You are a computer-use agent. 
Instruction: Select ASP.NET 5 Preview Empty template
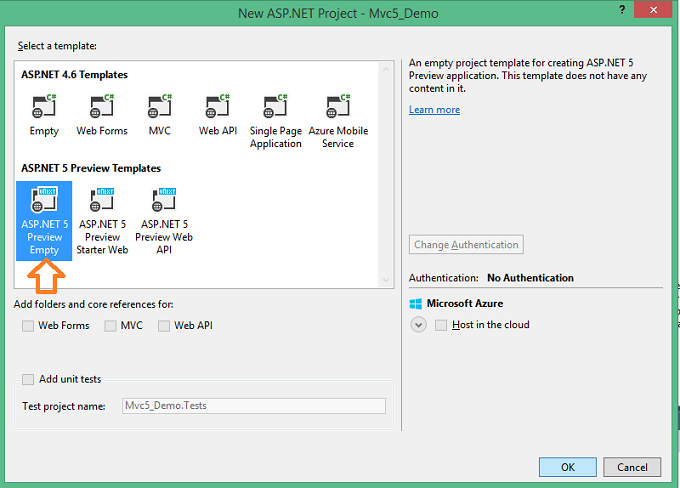coord(44,221)
